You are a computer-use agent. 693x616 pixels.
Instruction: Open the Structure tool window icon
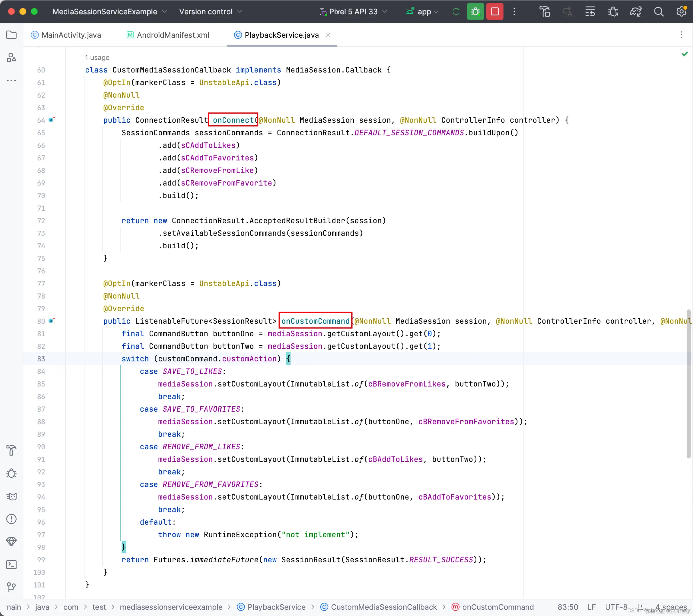point(11,58)
